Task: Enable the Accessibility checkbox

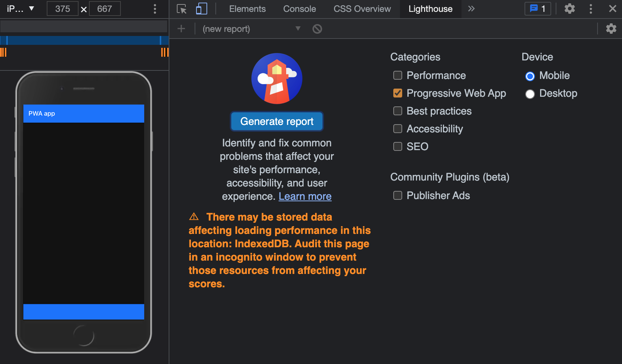Action: (398, 129)
